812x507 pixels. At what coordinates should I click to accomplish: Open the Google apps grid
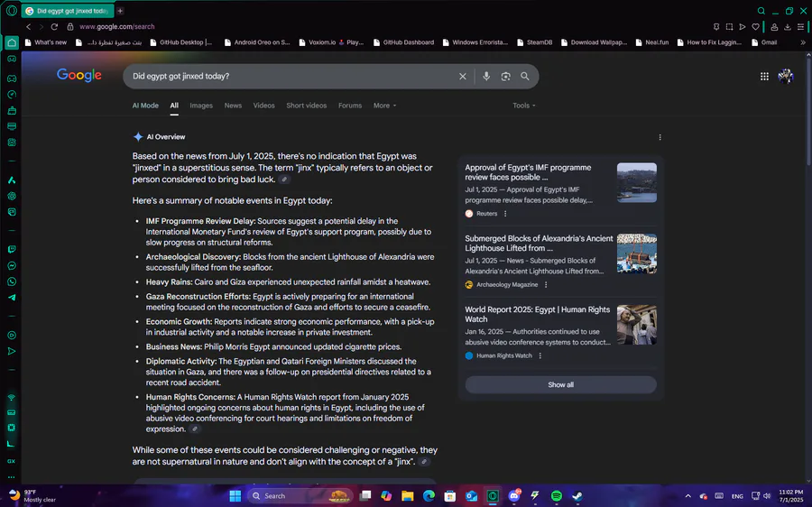[x=764, y=76]
